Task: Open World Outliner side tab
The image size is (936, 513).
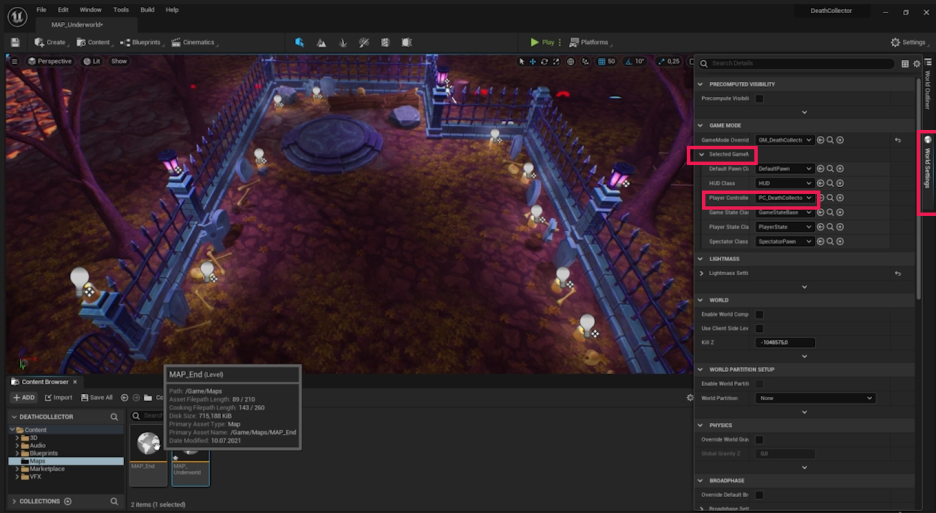Action: tap(928, 85)
